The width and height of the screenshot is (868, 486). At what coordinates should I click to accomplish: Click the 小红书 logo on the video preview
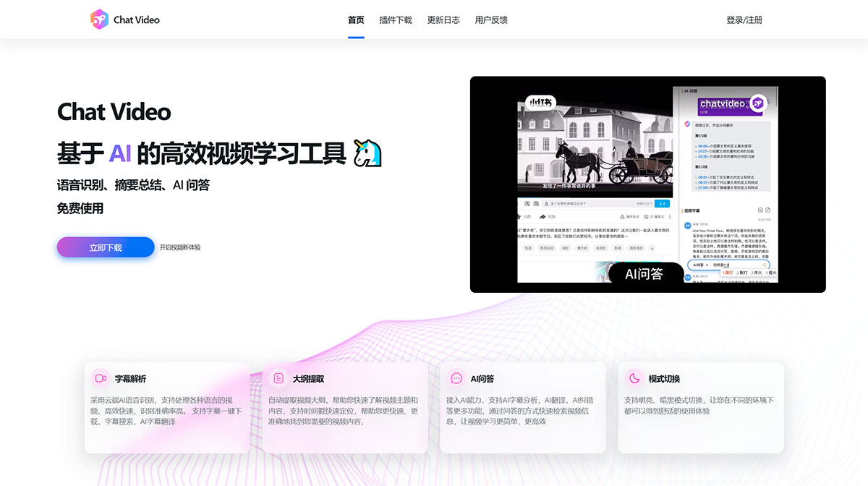540,102
